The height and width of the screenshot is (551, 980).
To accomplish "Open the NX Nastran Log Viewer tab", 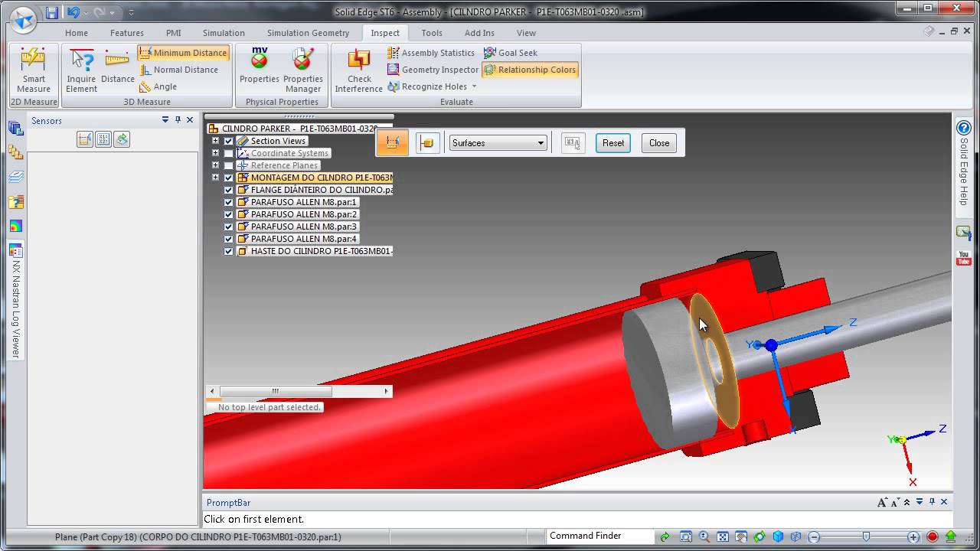I will point(16,300).
